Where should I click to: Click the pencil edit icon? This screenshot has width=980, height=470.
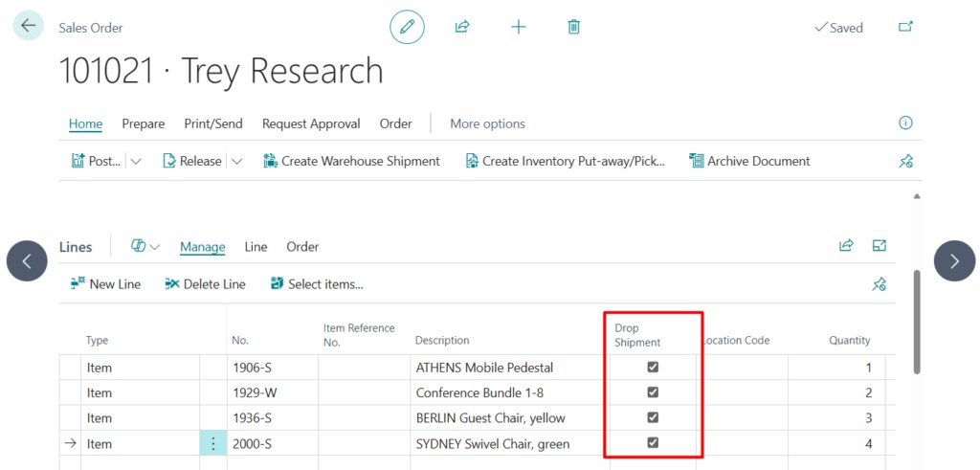(x=407, y=27)
